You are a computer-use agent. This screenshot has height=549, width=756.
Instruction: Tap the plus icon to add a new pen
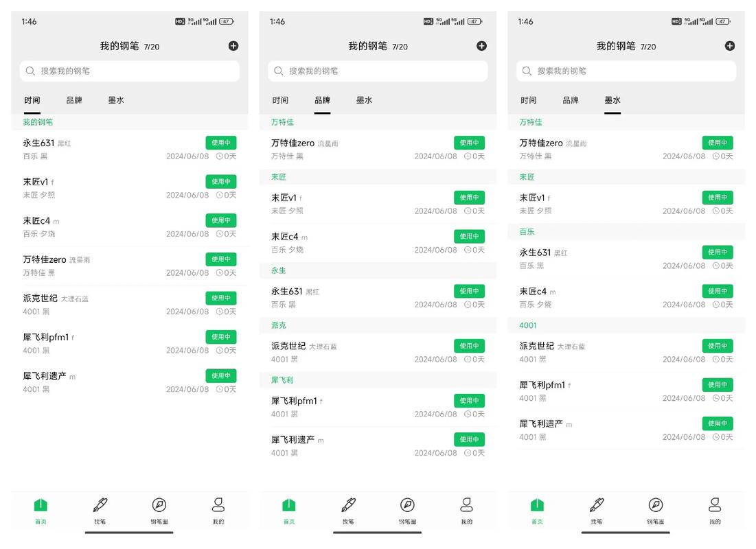233,46
